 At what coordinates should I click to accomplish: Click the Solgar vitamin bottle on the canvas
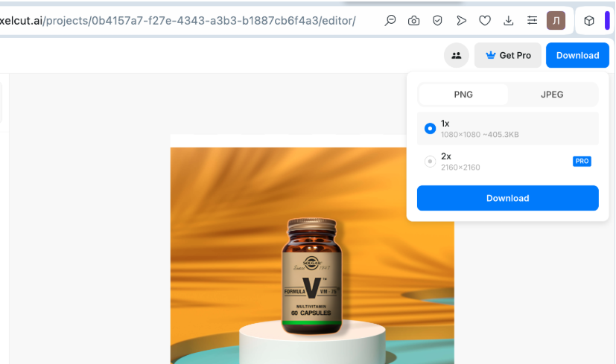(312, 276)
